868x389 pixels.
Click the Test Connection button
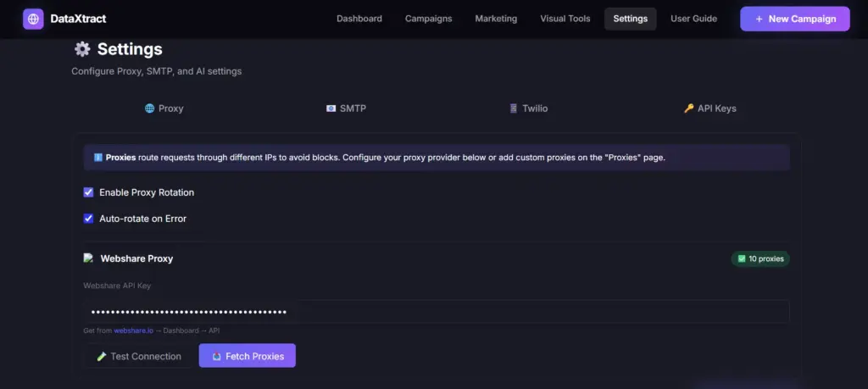pos(138,356)
